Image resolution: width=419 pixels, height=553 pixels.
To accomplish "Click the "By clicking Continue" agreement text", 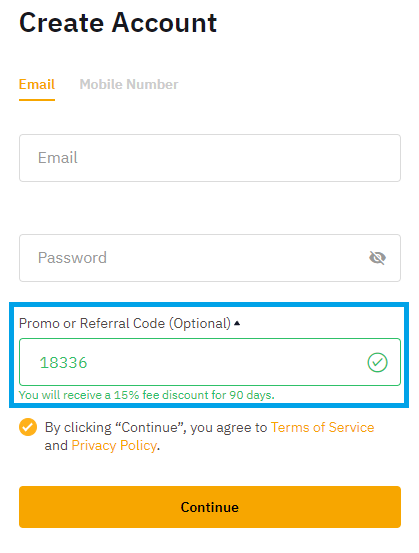I will click(209, 437).
